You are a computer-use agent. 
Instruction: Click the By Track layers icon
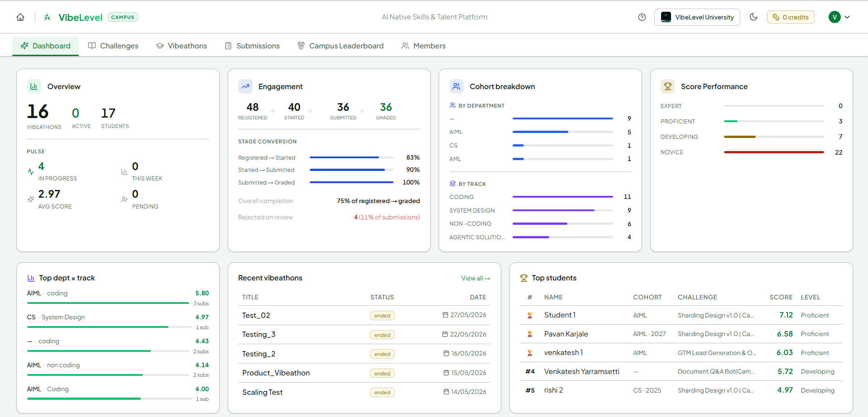(x=452, y=184)
